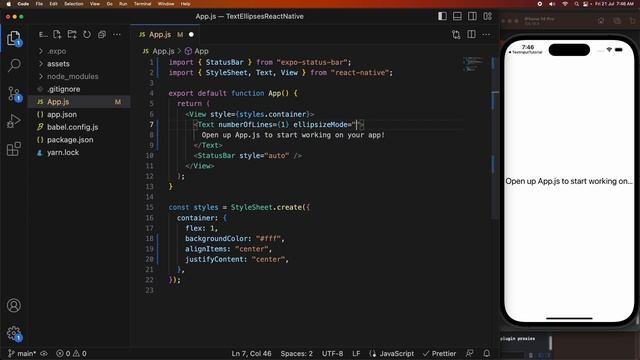640x360 pixels.
Task: Open the Edit menu
Action: click(x=53, y=4)
